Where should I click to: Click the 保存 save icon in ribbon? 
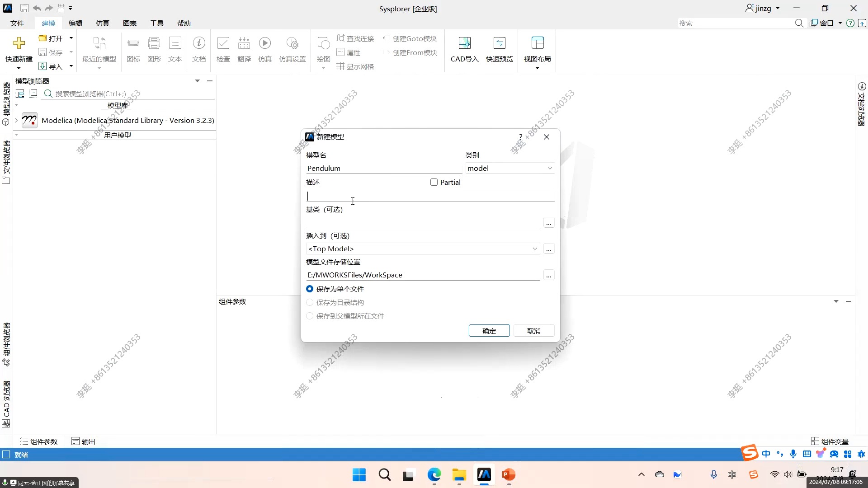click(42, 52)
